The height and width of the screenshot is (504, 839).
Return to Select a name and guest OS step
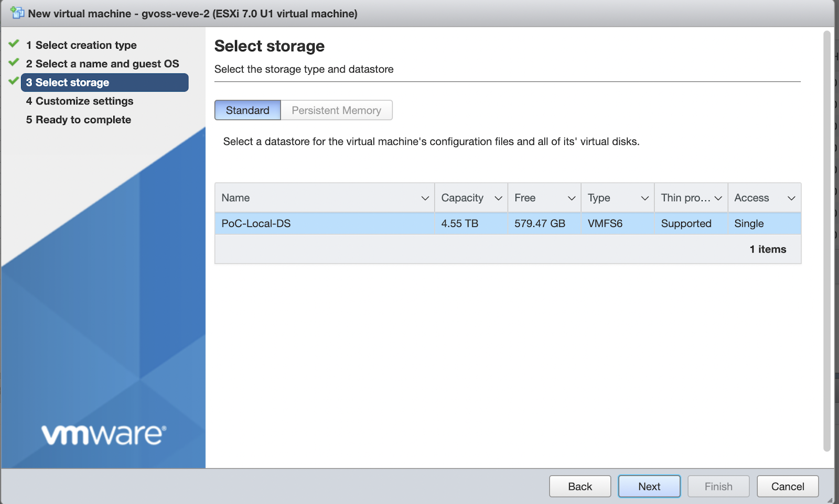coord(103,63)
